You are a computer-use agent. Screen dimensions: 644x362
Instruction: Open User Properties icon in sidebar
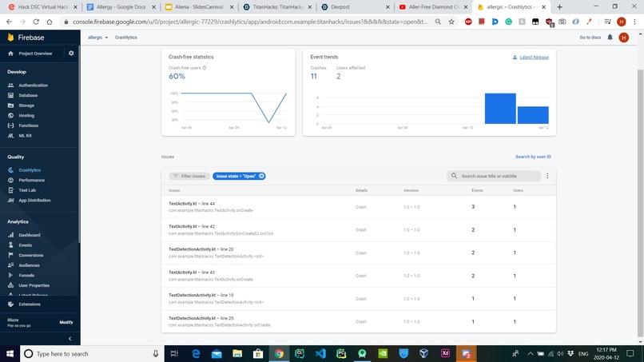[10, 285]
